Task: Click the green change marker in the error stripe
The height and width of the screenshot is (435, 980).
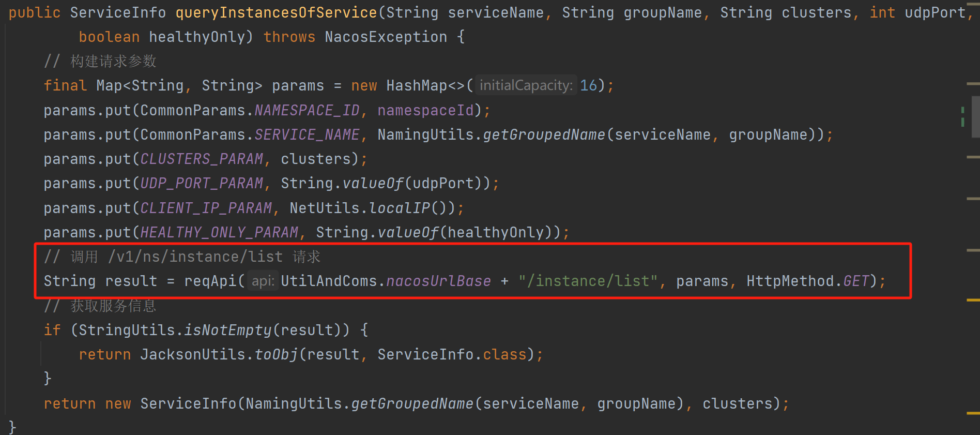Action: click(962, 116)
